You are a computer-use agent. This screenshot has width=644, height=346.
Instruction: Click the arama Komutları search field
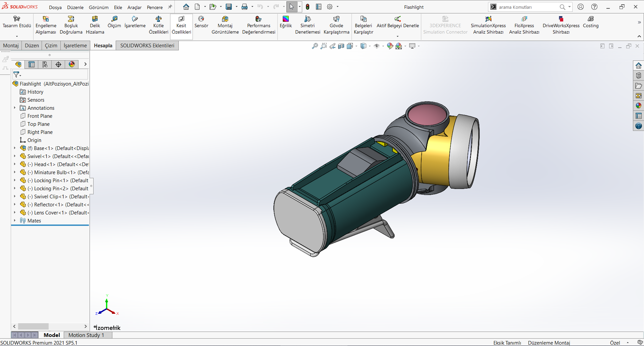527,7
